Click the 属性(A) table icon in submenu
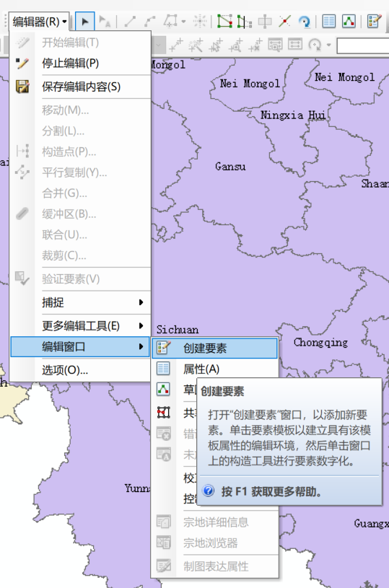 164,369
